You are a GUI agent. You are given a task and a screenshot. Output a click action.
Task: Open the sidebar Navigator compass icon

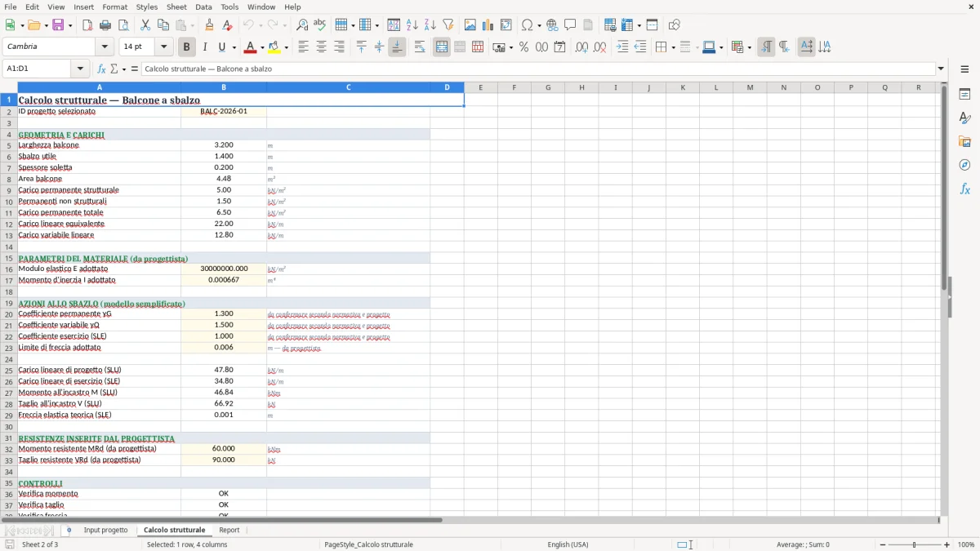click(964, 165)
